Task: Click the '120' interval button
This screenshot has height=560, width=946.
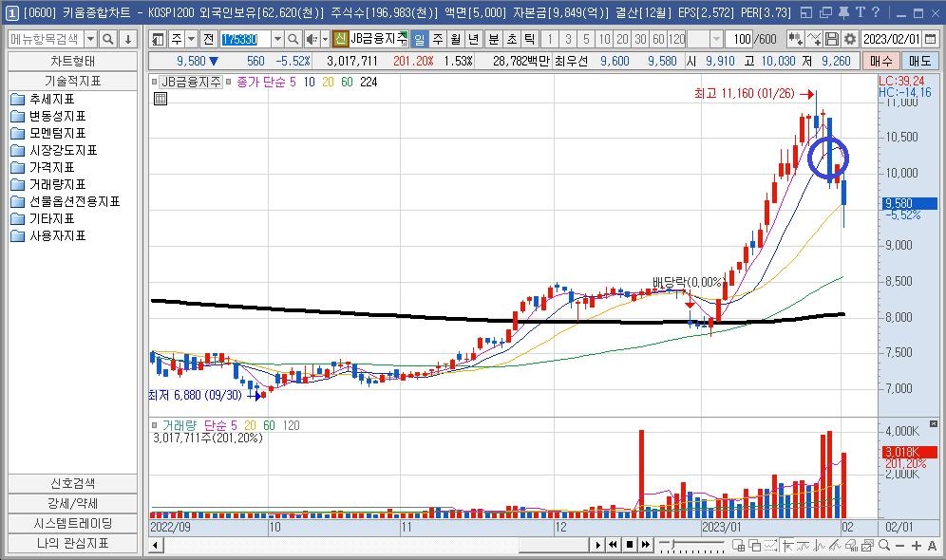Action: click(677, 39)
